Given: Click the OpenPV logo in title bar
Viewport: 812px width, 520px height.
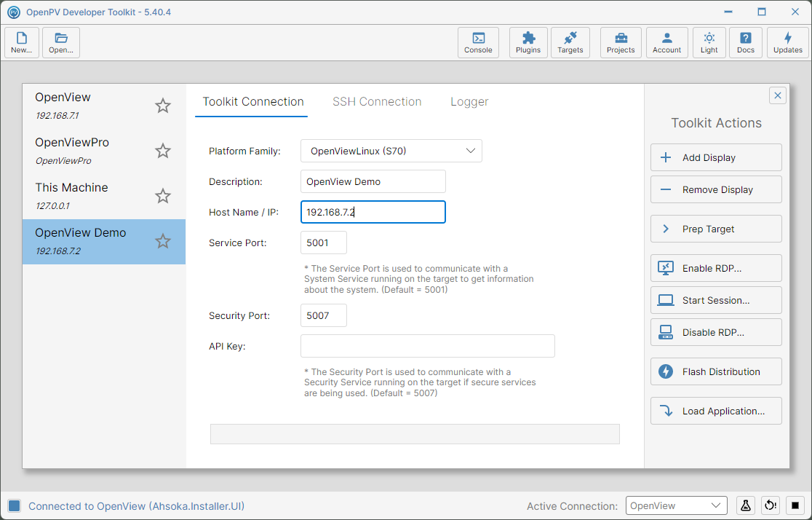Looking at the screenshot, I should tap(14, 12).
